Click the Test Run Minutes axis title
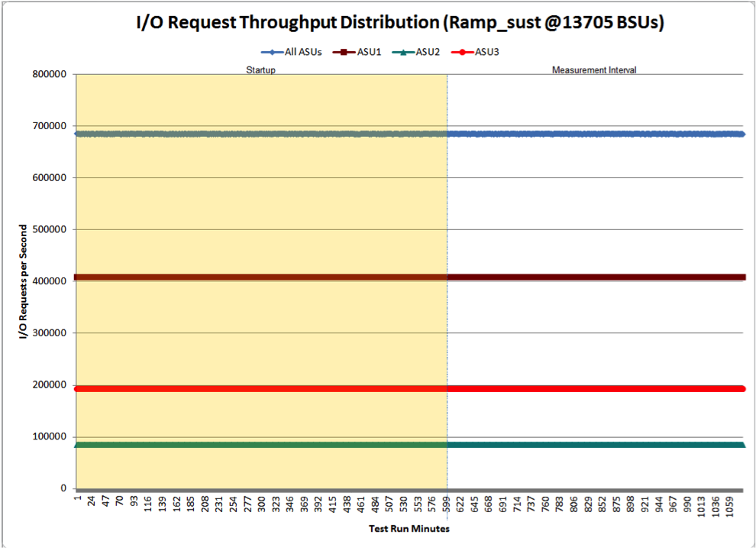The height and width of the screenshot is (548, 756). click(409, 529)
